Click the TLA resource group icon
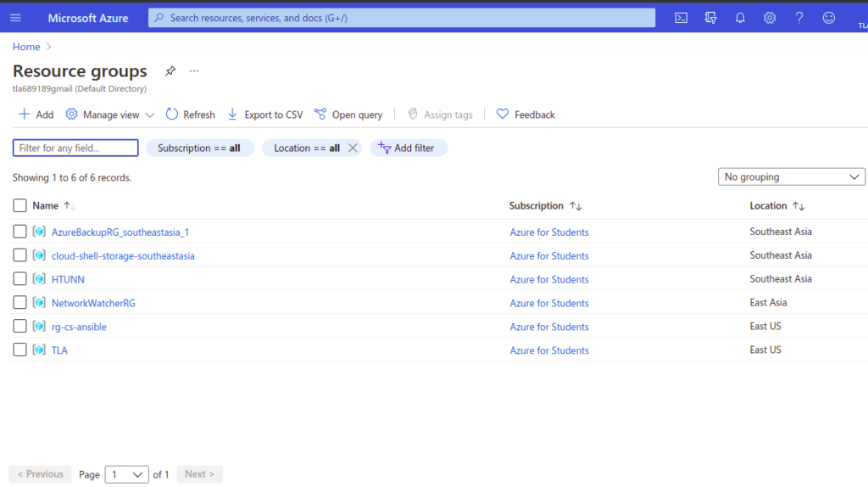 point(39,350)
